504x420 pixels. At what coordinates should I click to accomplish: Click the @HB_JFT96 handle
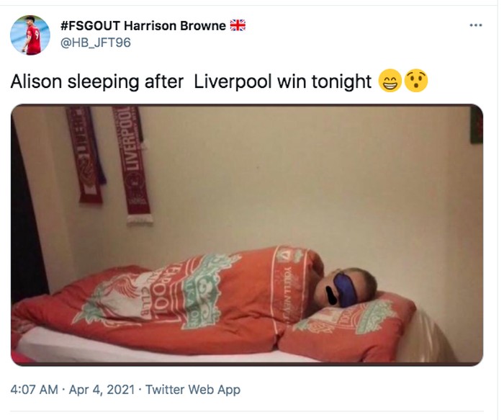click(x=96, y=43)
